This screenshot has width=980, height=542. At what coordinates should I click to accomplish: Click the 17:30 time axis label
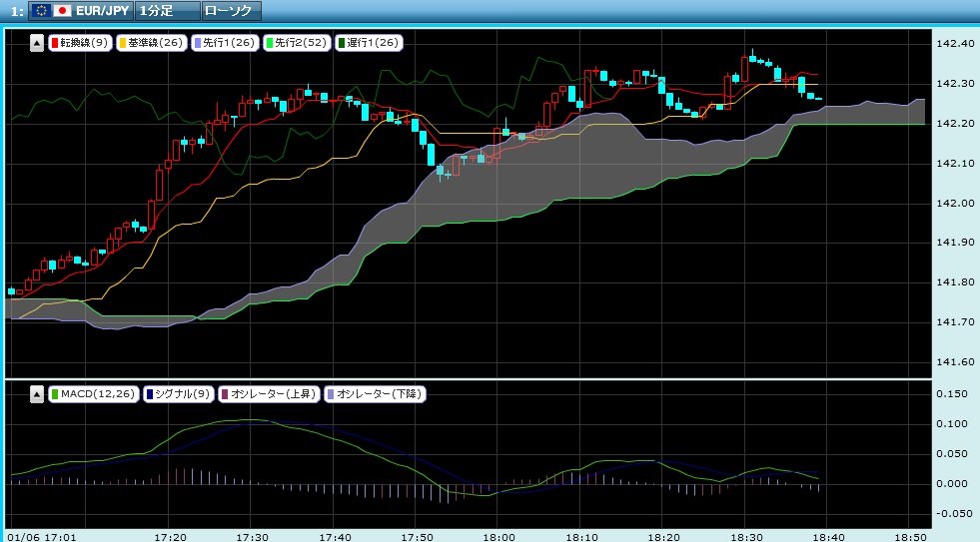click(253, 537)
